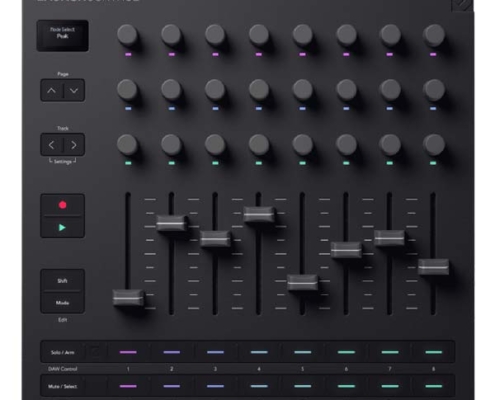Click the blue-LED knob above channel 6
The width and height of the screenshot is (495, 400).
coord(346,89)
